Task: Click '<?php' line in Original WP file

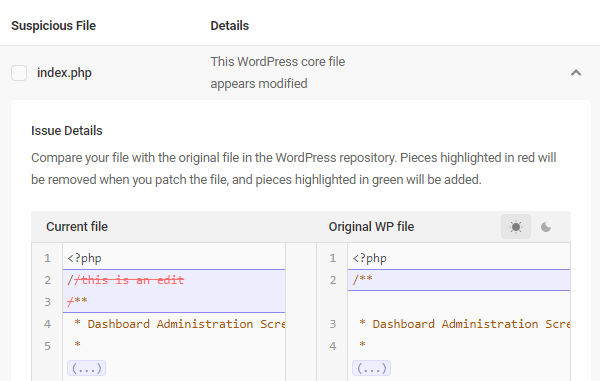Action: pyautogui.click(x=369, y=258)
